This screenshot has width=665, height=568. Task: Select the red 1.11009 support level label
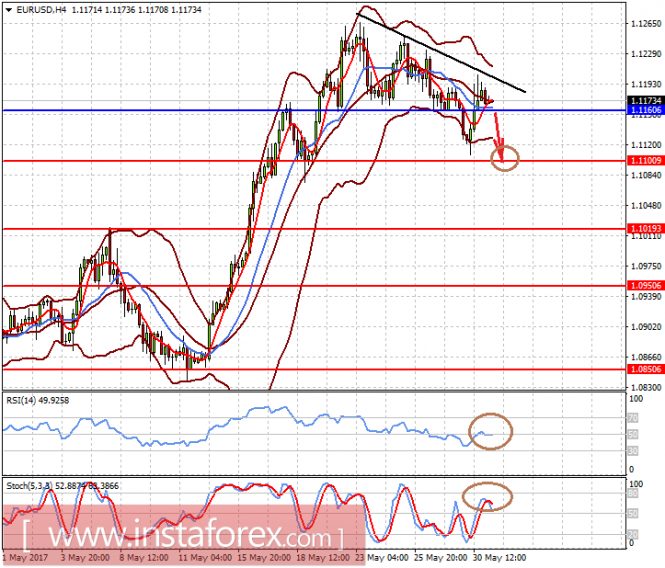[x=646, y=160]
